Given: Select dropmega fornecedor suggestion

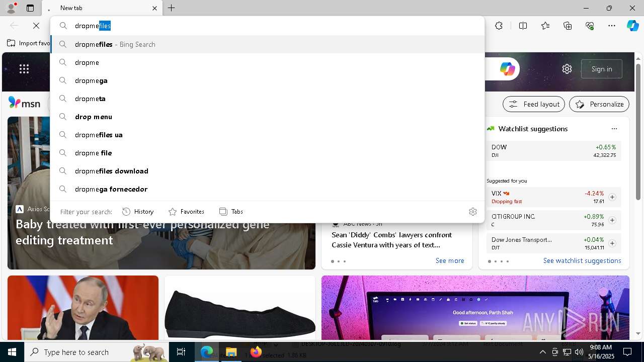Looking at the screenshot, I should [x=267, y=189].
